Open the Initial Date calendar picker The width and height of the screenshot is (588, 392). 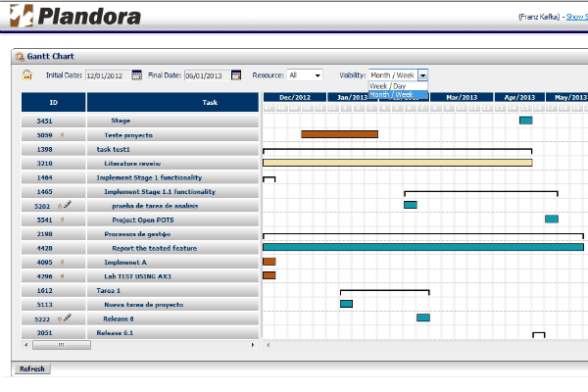click(136, 74)
